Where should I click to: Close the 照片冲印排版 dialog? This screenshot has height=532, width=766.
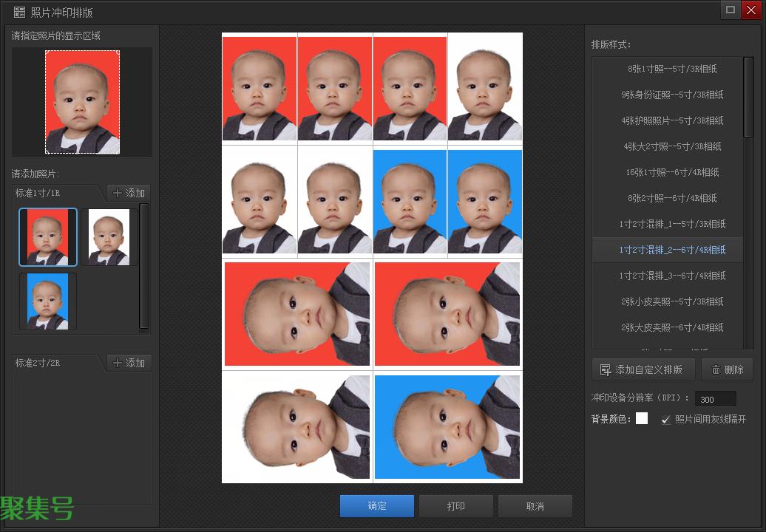tap(751, 10)
